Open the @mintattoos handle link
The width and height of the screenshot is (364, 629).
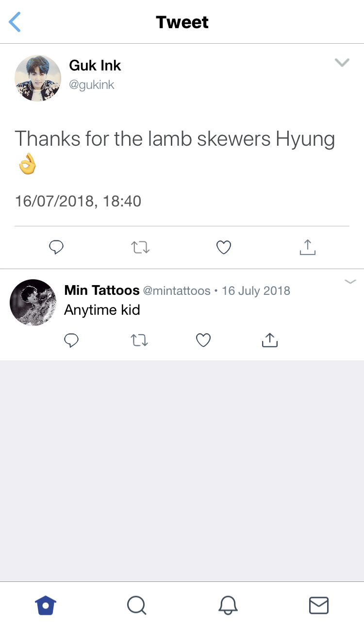[177, 291]
